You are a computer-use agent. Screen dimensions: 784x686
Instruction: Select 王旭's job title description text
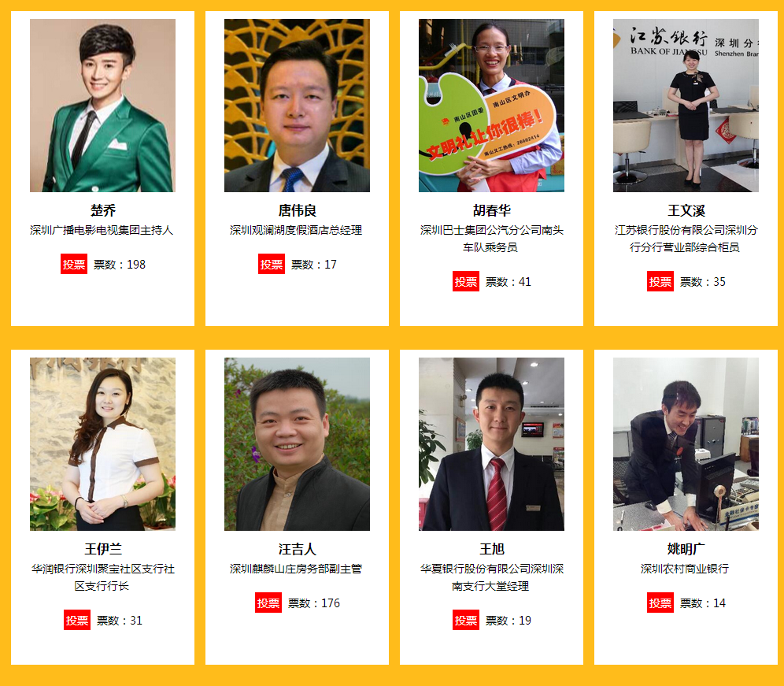coord(491,577)
